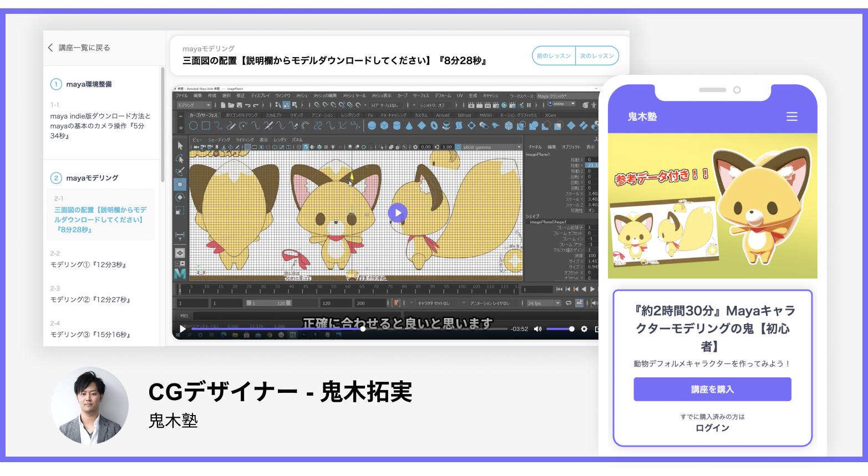Click the large play button over the video
The width and height of the screenshot is (868, 476).
(x=398, y=213)
